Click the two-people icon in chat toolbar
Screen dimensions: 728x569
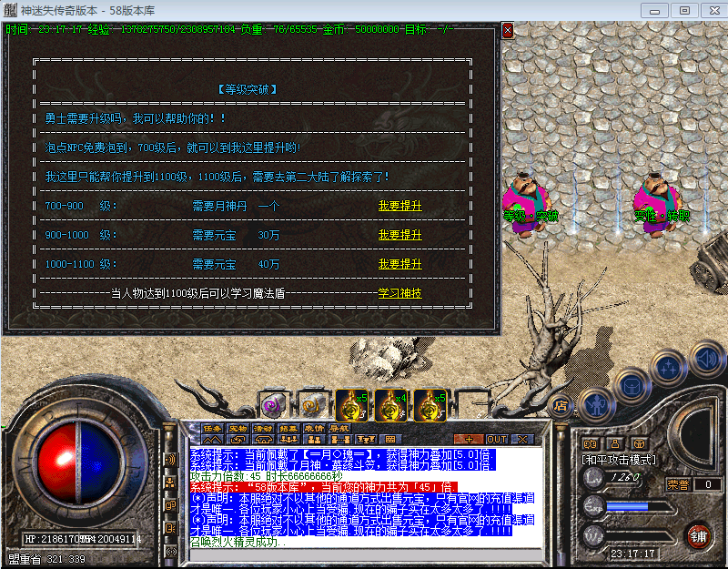[x=314, y=440]
